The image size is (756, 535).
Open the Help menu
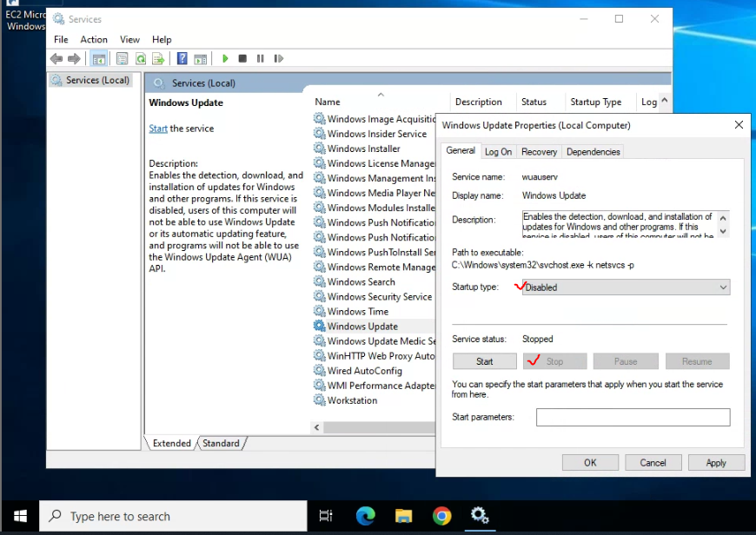click(162, 40)
